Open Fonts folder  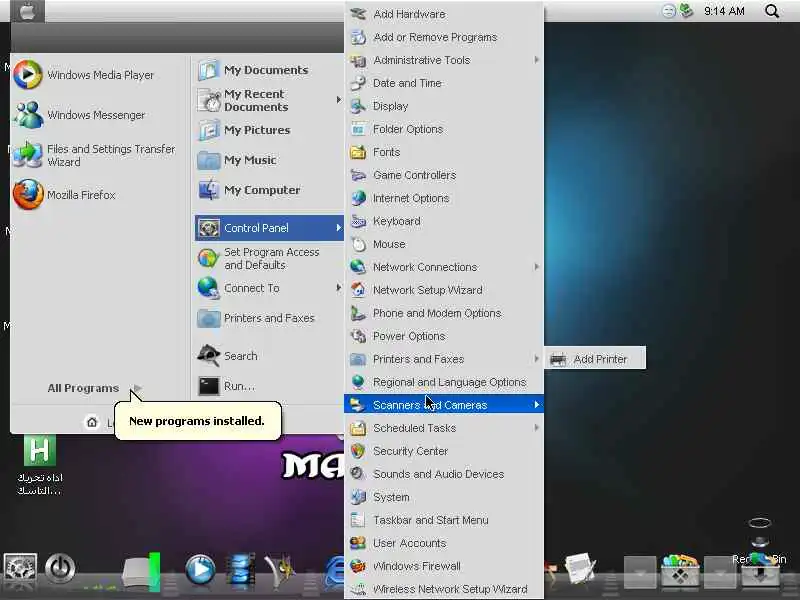click(444, 152)
